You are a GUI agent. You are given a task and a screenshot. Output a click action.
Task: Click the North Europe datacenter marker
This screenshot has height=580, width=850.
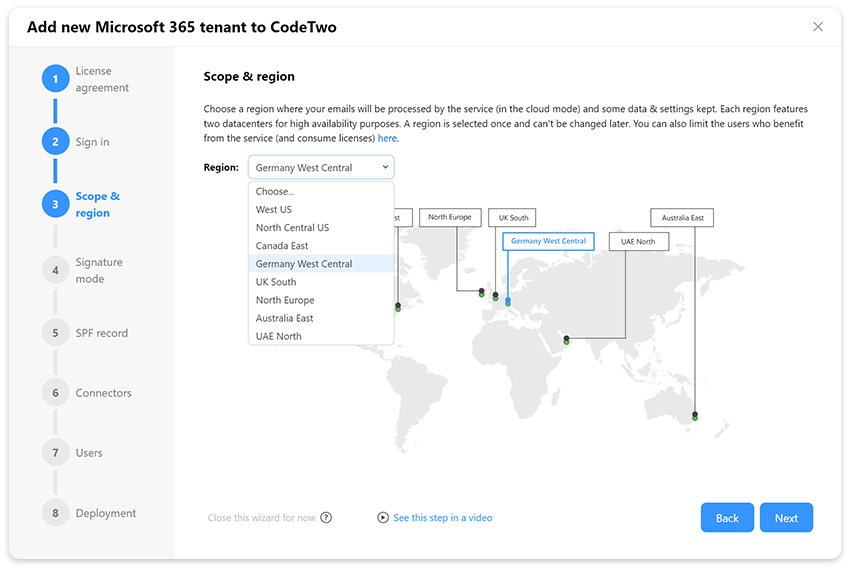(481, 293)
